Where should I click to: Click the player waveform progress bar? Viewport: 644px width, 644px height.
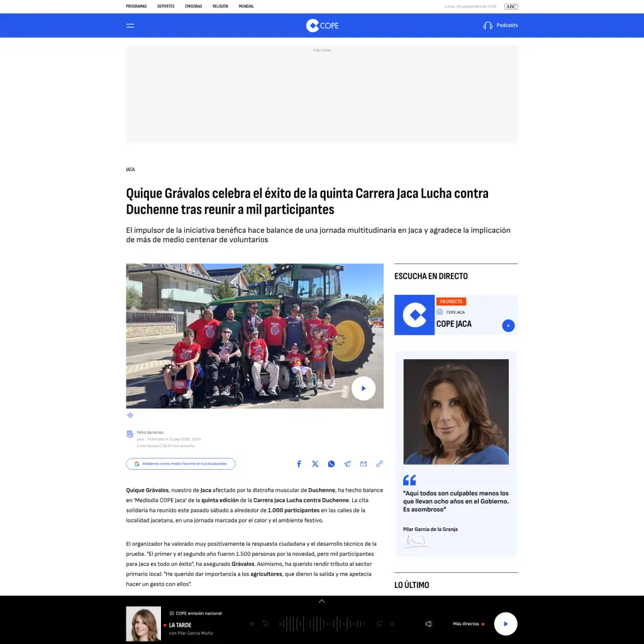(322, 624)
